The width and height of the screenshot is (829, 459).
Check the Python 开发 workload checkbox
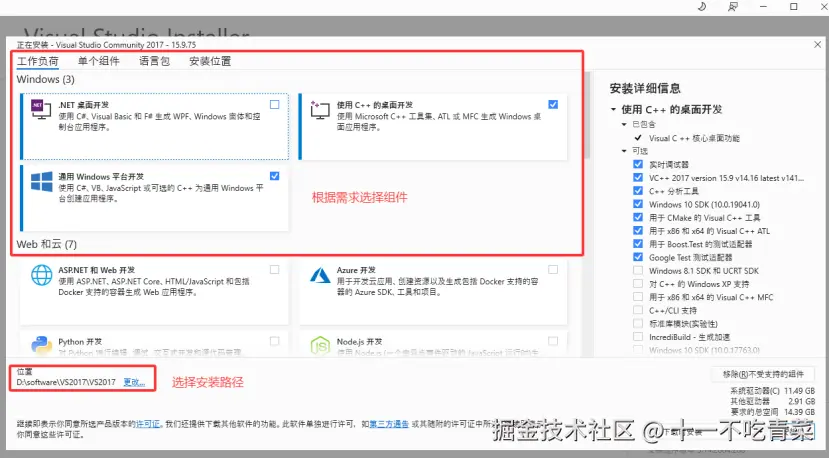274,341
